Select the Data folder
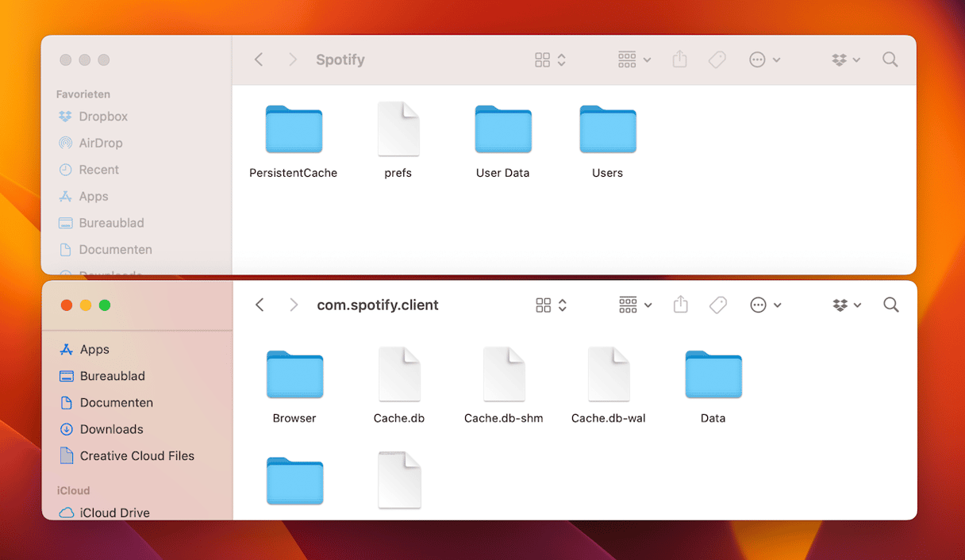Viewport: 965px width, 560px height. tap(713, 387)
